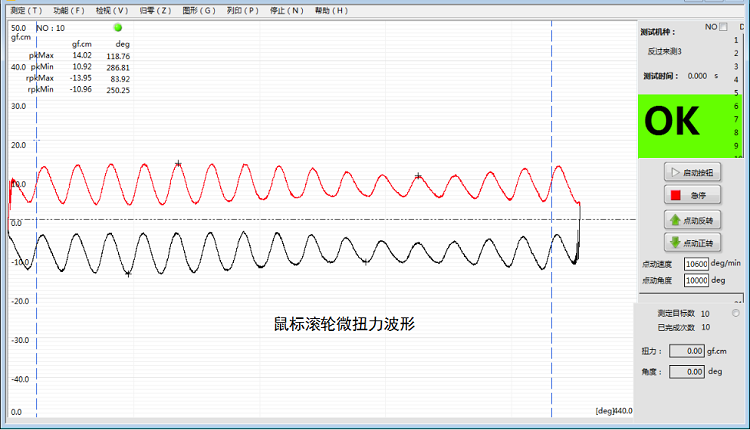The width and height of the screenshot is (750, 430).
Task: Open the 功能(F) menu
Action: (x=68, y=10)
